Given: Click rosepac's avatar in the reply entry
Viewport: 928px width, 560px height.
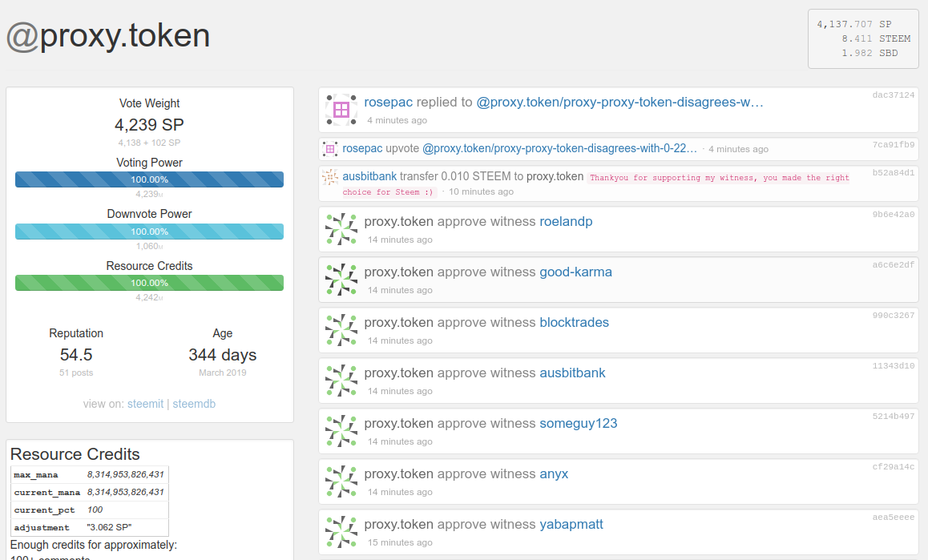Looking at the screenshot, I should tap(341, 110).
